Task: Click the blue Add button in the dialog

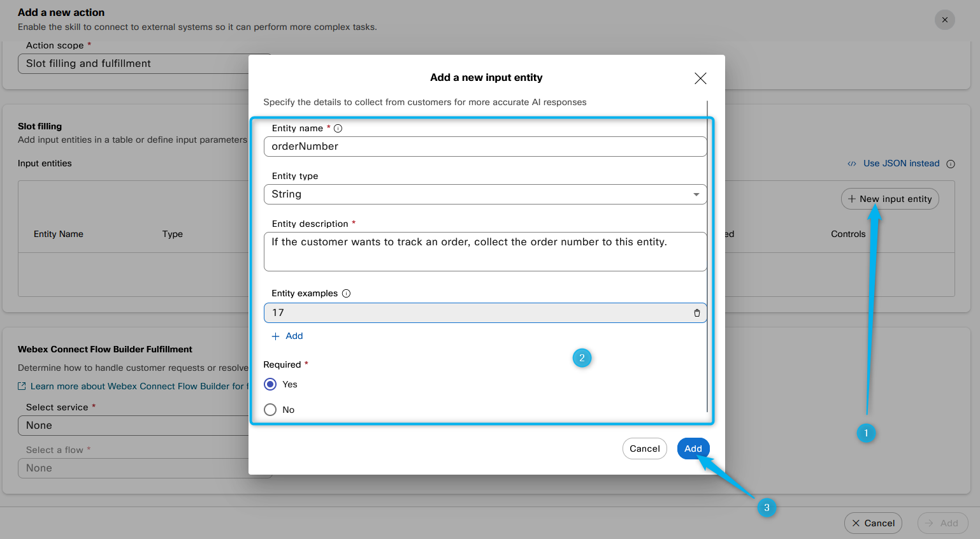Action: [x=693, y=449]
